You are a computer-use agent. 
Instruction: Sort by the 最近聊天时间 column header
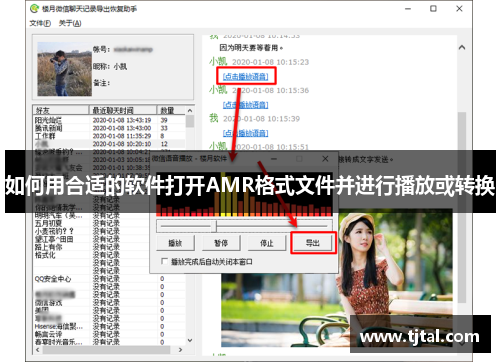coord(123,110)
